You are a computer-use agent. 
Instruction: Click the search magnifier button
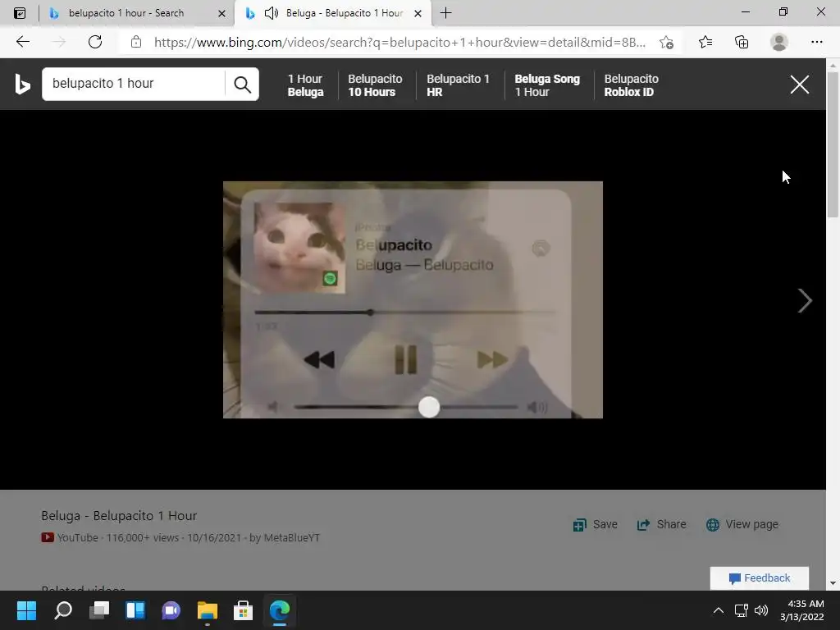coord(242,84)
